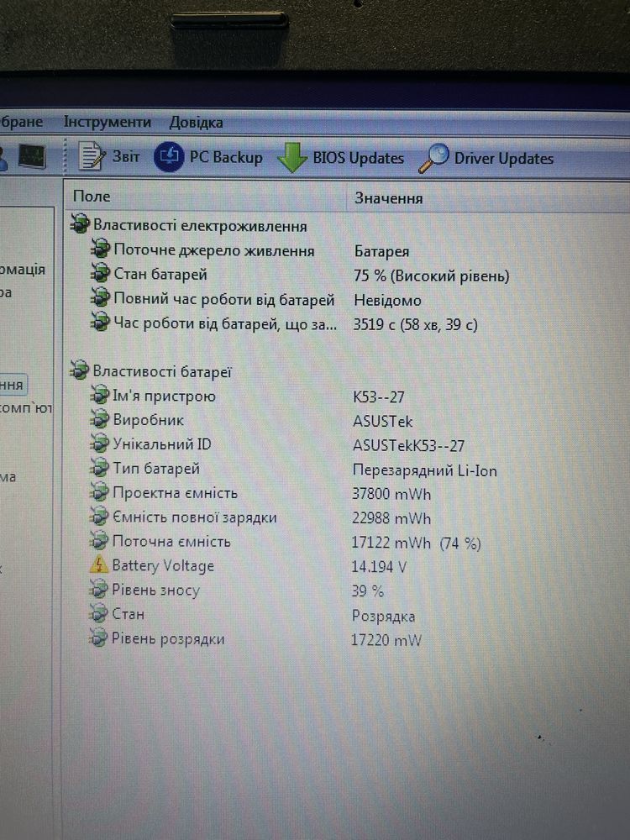Viewport: 630px width, 840px height.
Task: Click the value 37800 mWh
Action: [391, 494]
